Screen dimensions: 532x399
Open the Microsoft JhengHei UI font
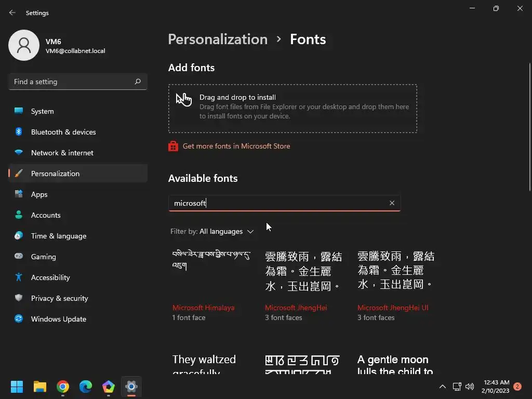393,308
